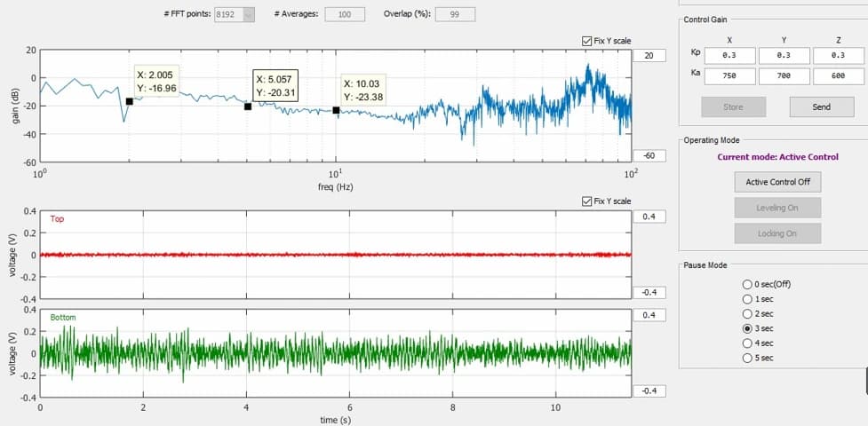Toggle Fix Y scale for voltage plots
The width and height of the screenshot is (868, 426).
(x=586, y=201)
